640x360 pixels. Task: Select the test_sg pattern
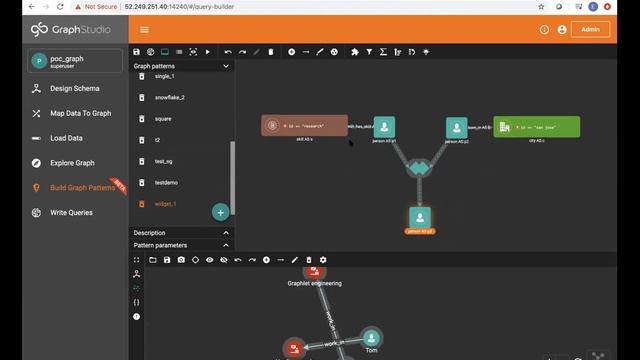coord(163,161)
